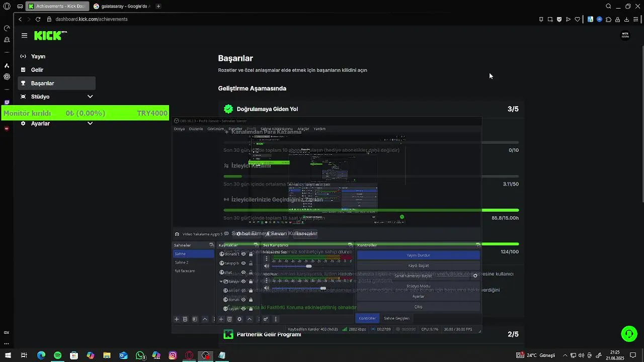Mute the Masaüstü Ses speaker icon
Image resolution: width=644 pixels, height=362 pixels.
click(267, 266)
